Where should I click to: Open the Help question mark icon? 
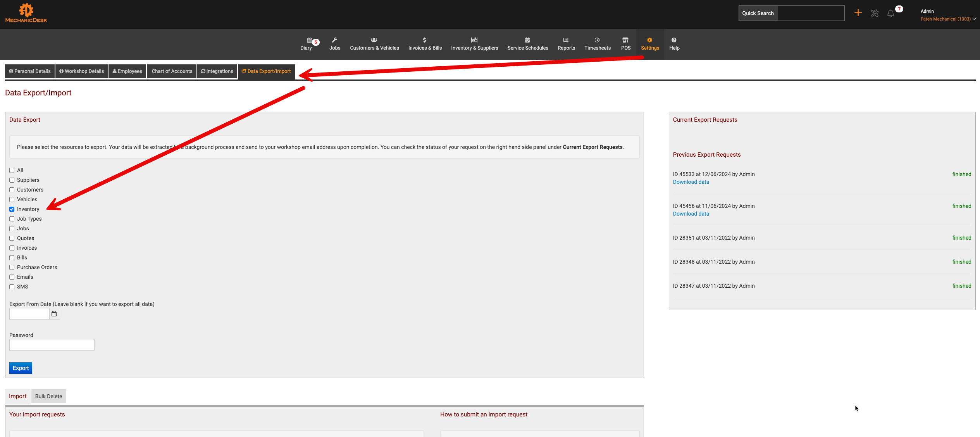click(x=674, y=40)
